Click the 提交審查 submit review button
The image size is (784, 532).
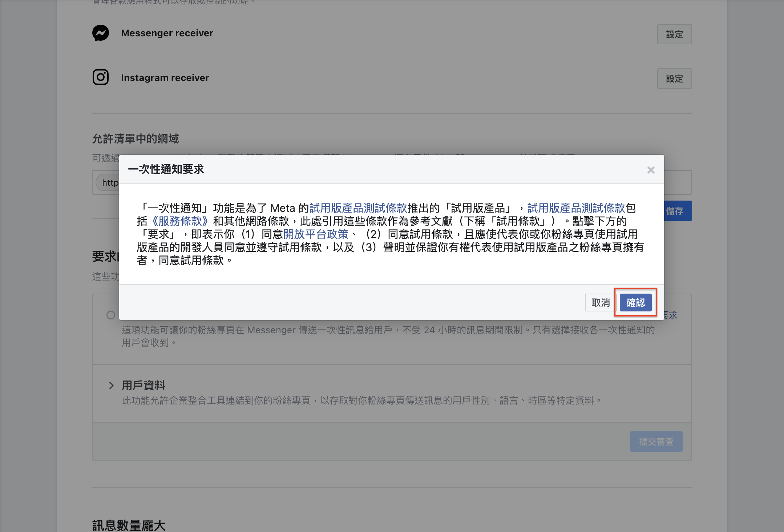(656, 442)
